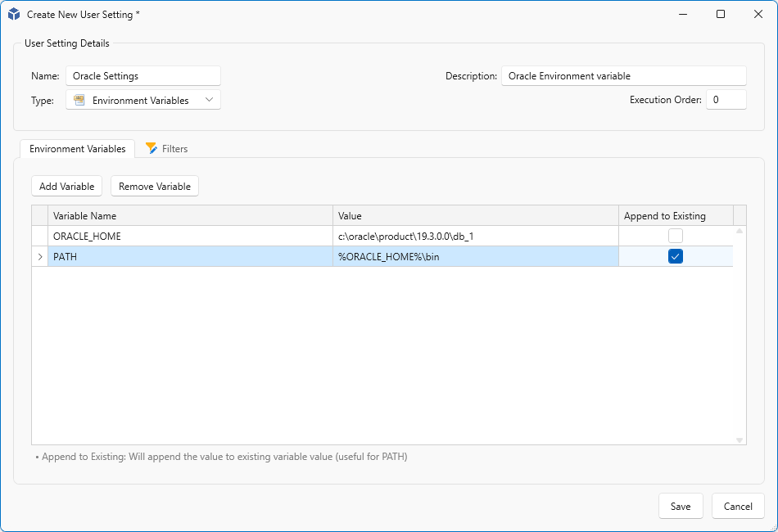Uncheck Append to Existing for PATH
Screen dimensions: 778x532
point(676,256)
